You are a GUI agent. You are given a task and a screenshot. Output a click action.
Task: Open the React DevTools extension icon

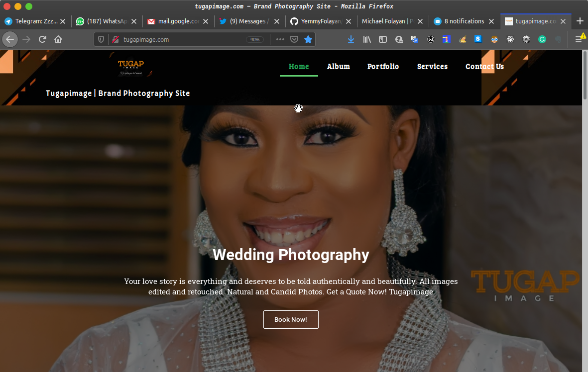coord(510,39)
